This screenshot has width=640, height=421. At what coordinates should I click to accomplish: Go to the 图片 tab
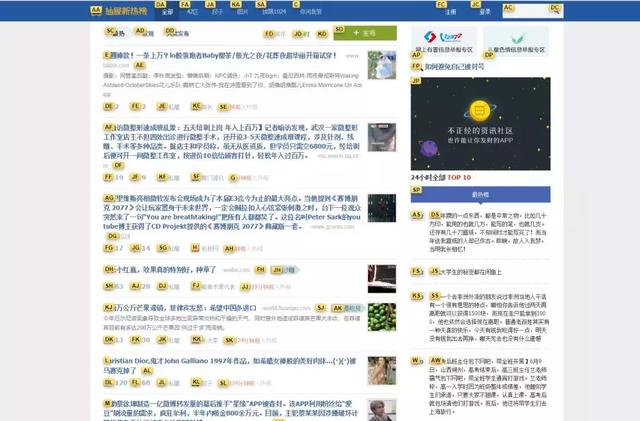click(242, 12)
